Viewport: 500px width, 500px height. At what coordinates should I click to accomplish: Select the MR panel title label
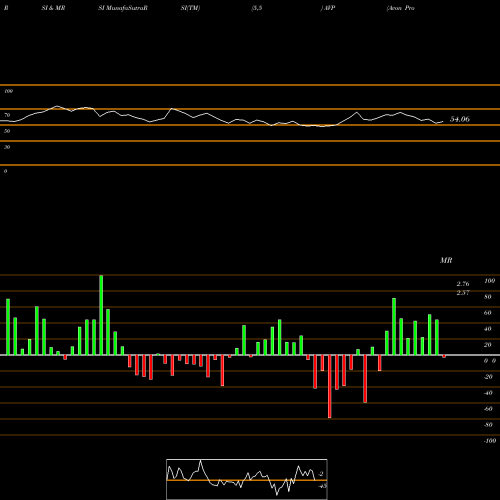(446, 260)
